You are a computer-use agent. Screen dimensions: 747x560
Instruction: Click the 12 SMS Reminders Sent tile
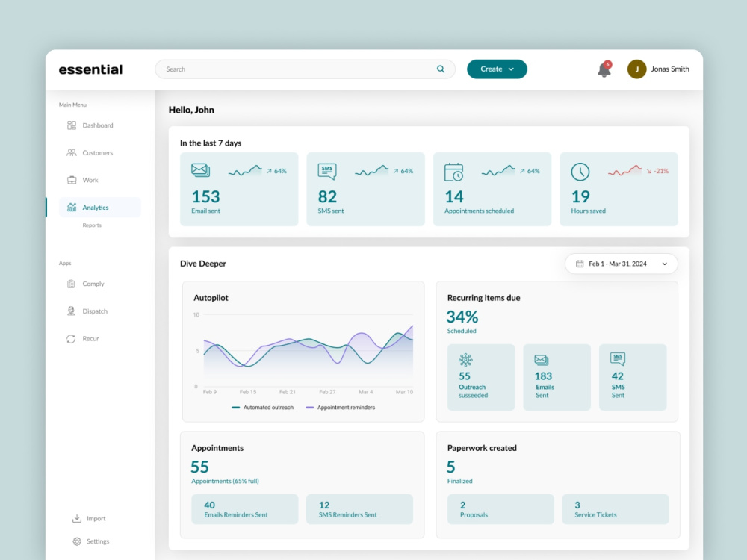pos(360,509)
